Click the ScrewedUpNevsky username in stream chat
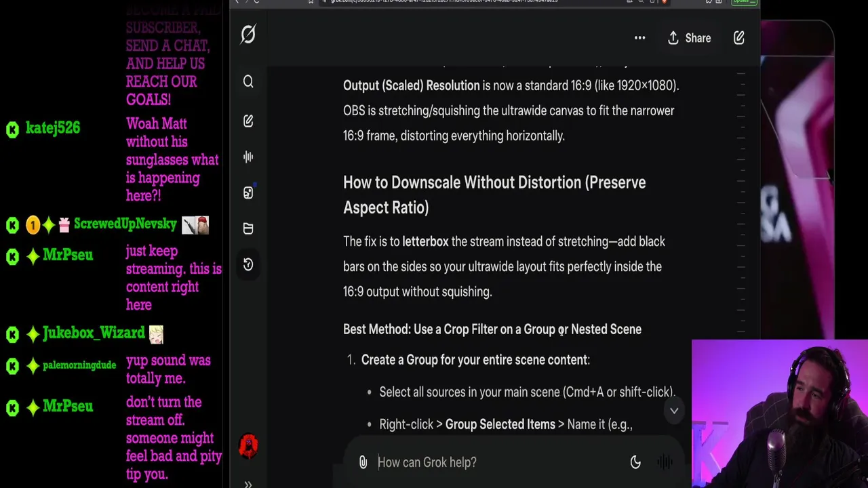This screenshot has height=488, width=868. (x=125, y=224)
